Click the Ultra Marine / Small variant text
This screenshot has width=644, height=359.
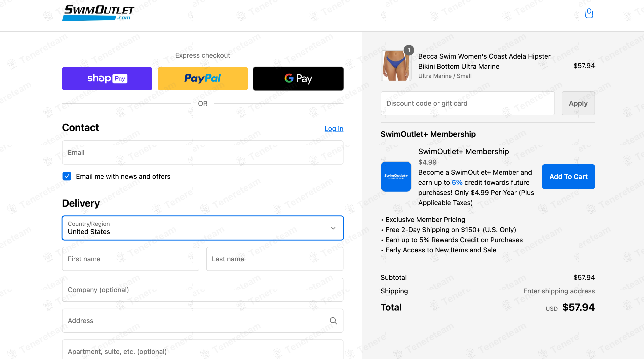pyautogui.click(x=445, y=76)
